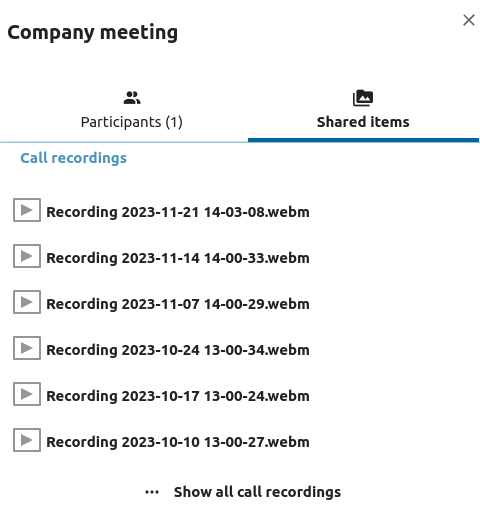This screenshot has width=480, height=511.
Task: Click Show all call recordings button
Action: point(243,492)
